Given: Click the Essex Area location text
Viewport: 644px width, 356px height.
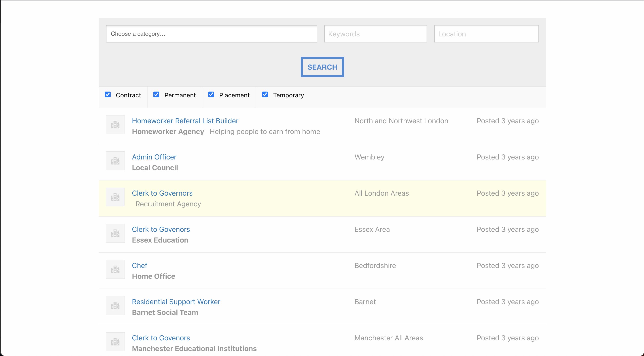Looking at the screenshot, I should click(x=372, y=229).
